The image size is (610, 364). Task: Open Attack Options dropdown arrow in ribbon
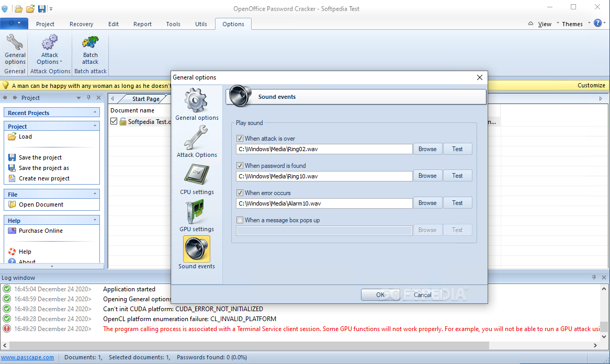coord(61,62)
